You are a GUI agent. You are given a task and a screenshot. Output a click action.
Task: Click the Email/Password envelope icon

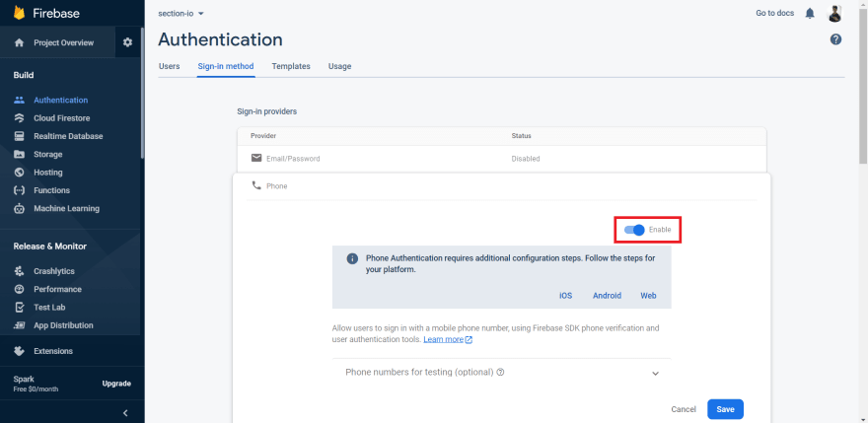tap(256, 159)
